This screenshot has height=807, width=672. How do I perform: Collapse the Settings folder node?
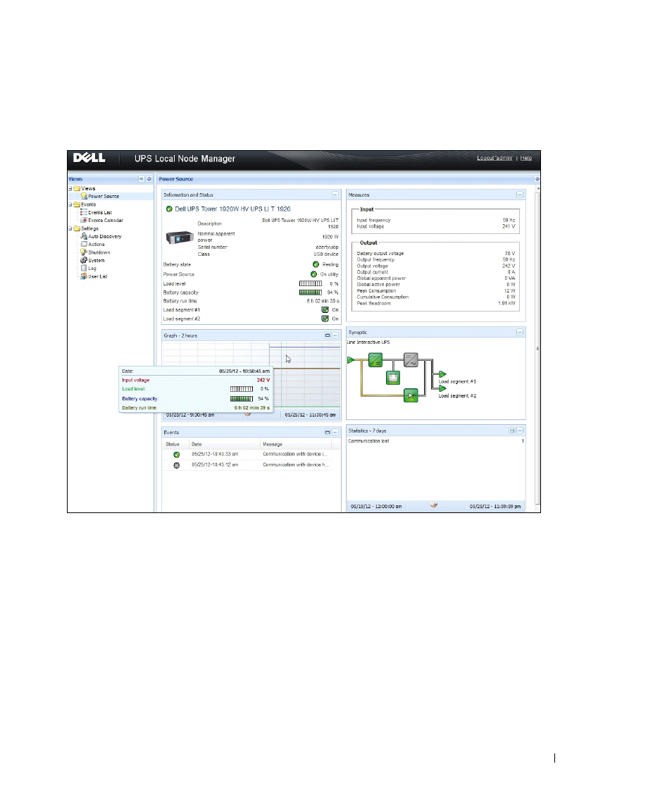point(70,228)
